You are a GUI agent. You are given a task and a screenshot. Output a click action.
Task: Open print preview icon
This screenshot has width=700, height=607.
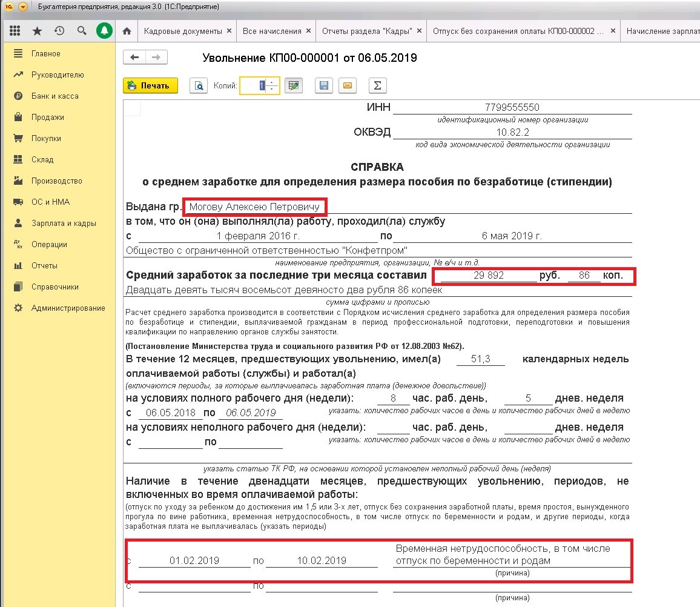click(x=199, y=85)
